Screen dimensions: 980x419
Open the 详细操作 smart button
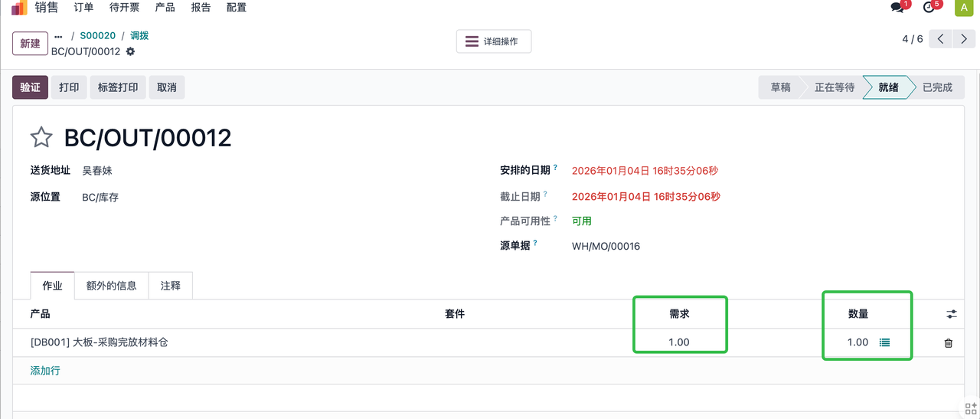494,41
